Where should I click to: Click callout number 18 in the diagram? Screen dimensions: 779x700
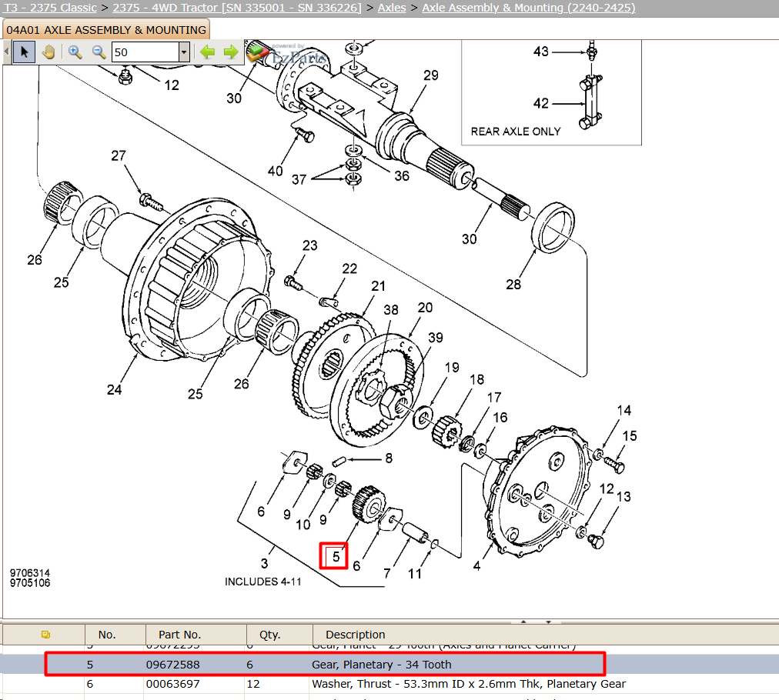(x=477, y=379)
